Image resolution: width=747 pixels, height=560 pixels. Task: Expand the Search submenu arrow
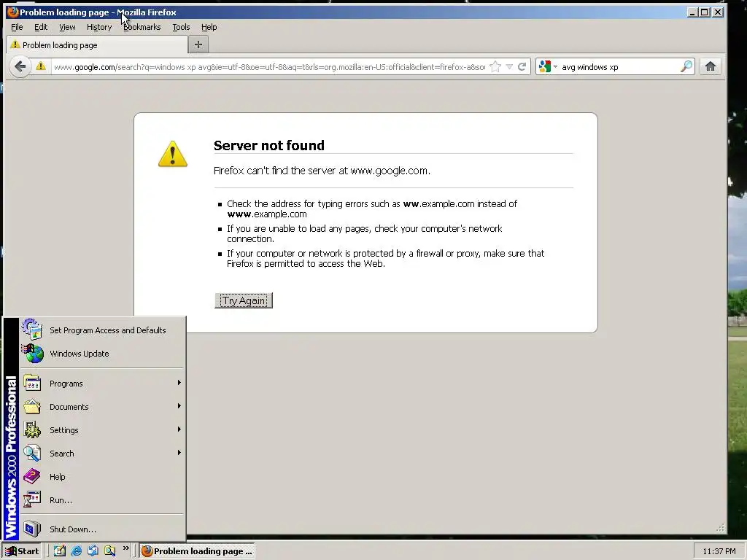click(x=179, y=453)
